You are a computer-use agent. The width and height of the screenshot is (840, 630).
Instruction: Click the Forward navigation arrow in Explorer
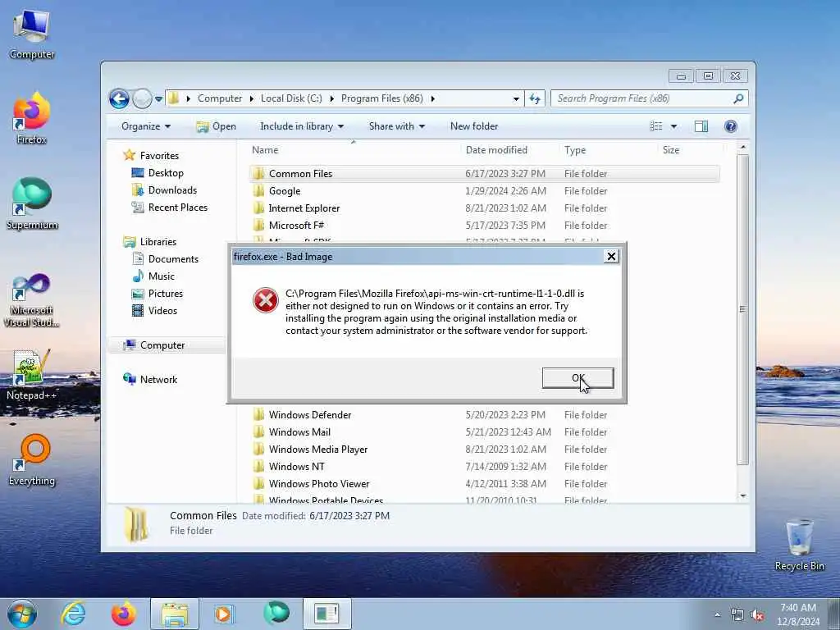[x=142, y=98]
